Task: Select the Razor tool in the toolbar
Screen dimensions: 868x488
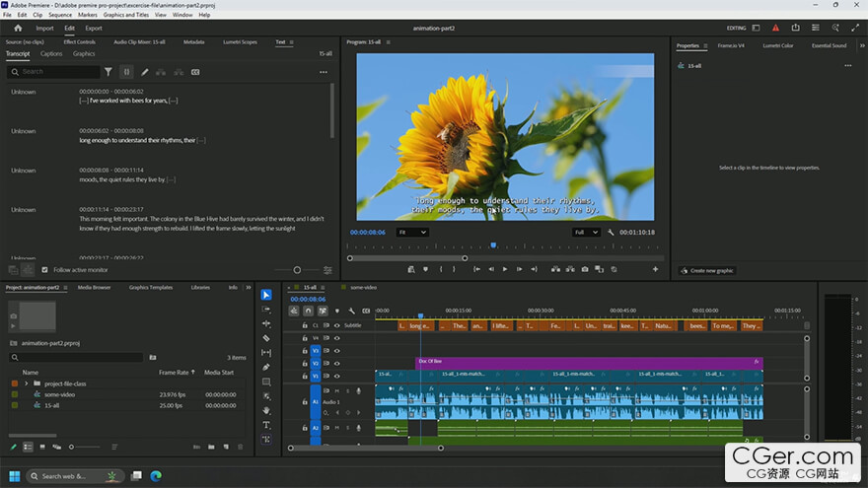Action: (x=266, y=338)
